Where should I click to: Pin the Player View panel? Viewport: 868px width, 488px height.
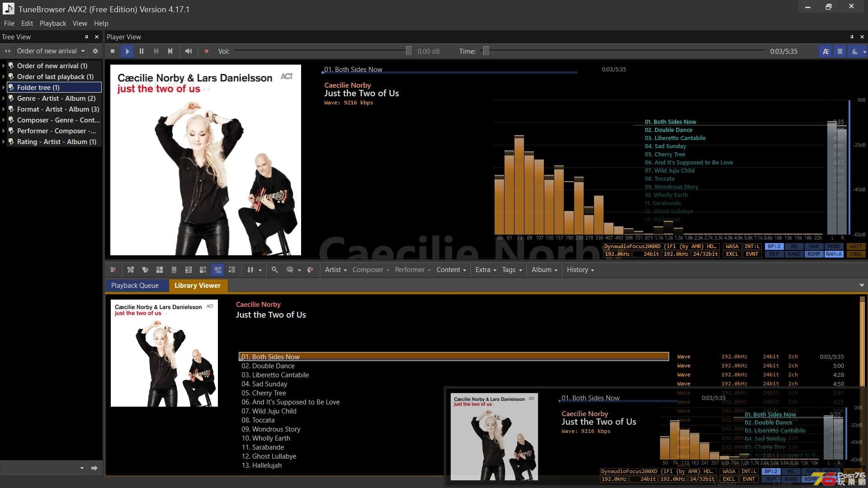(x=852, y=37)
